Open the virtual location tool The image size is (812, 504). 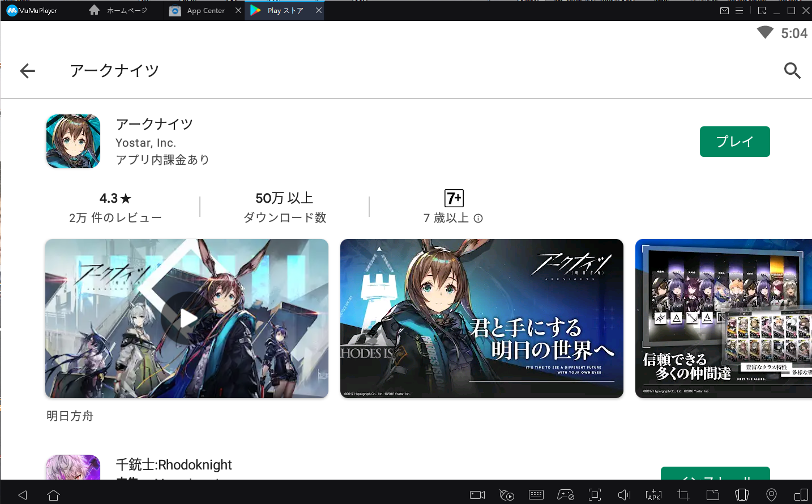click(x=771, y=495)
